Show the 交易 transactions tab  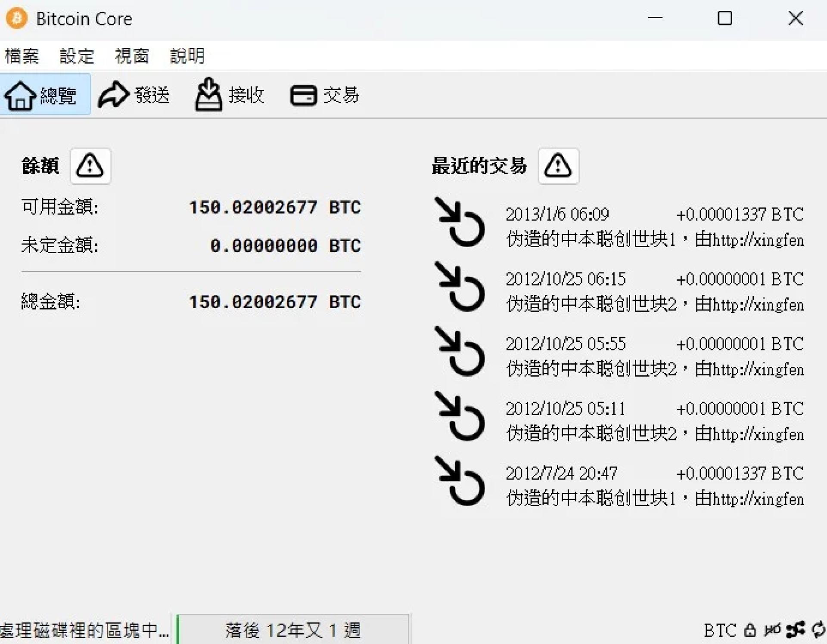(325, 95)
